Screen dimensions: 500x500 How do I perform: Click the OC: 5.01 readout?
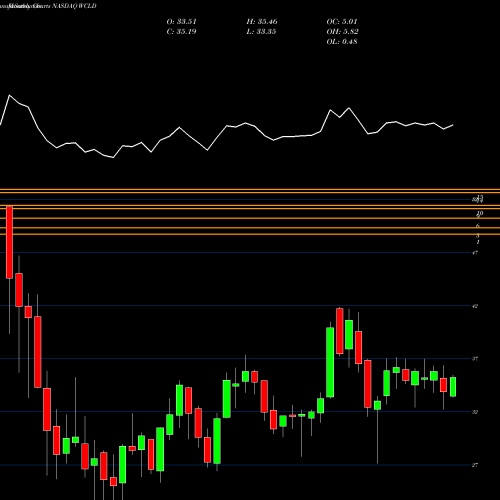click(342, 22)
